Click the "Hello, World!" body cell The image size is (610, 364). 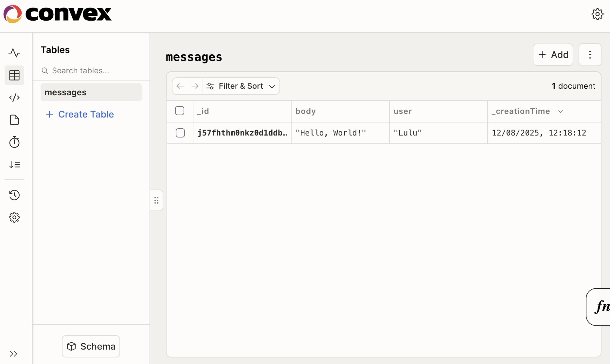coord(340,133)
